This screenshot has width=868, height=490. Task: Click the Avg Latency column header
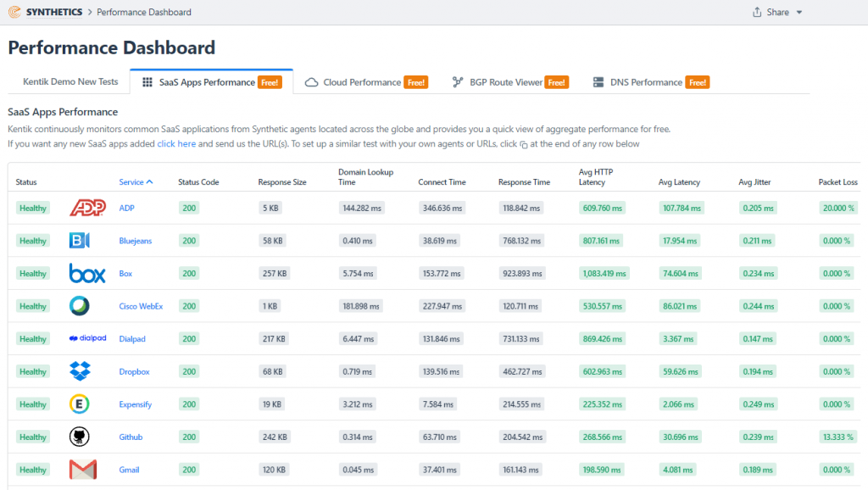pyautogui.click(x=679, y=181)
